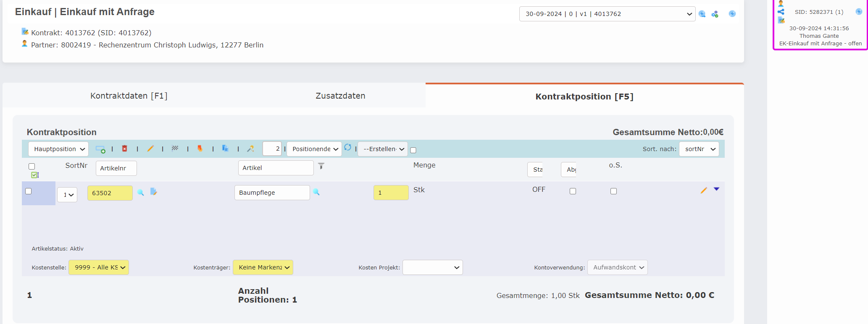Click the Menge column header
868x324 pixels.
tap(424, 165)
